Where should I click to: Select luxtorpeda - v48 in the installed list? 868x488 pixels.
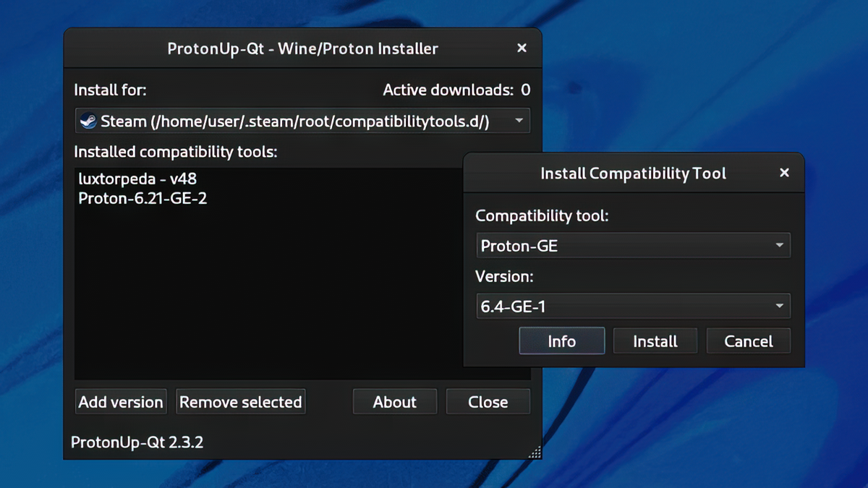click(x=137, y=179)
